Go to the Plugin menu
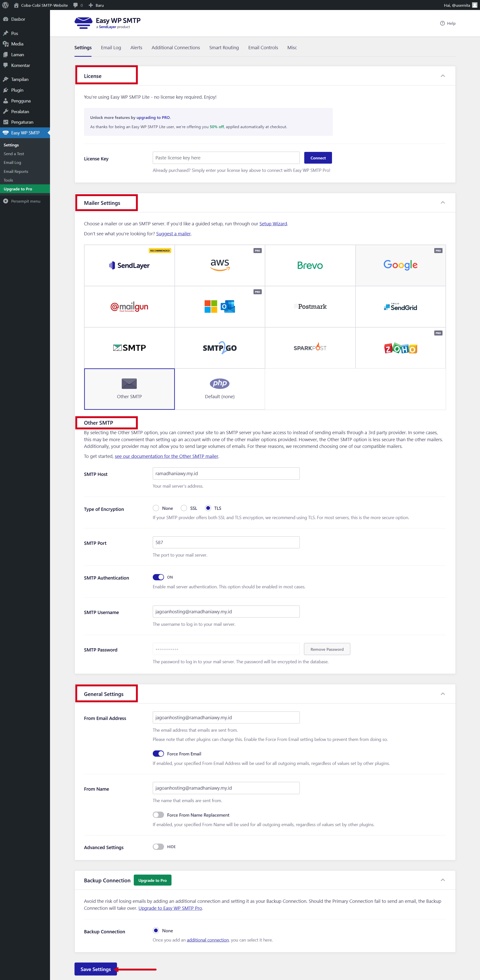The image size is (480, 980). (x=25, y=90)
